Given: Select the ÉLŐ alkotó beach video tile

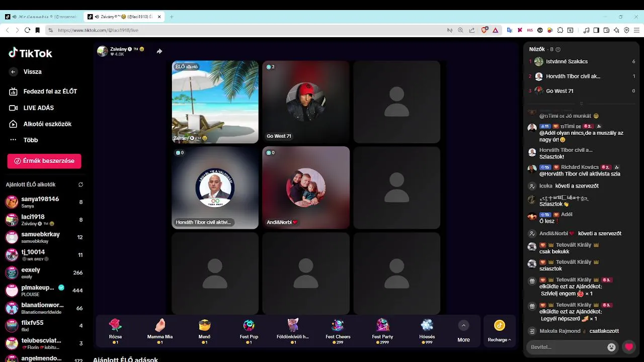Looking at the screenshot, I should pos(215,102).
